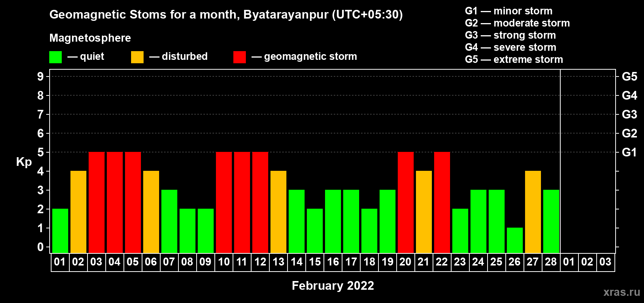644x303 pixels.
Task: Select the red bar for February 03
Action: coord(97,202)
